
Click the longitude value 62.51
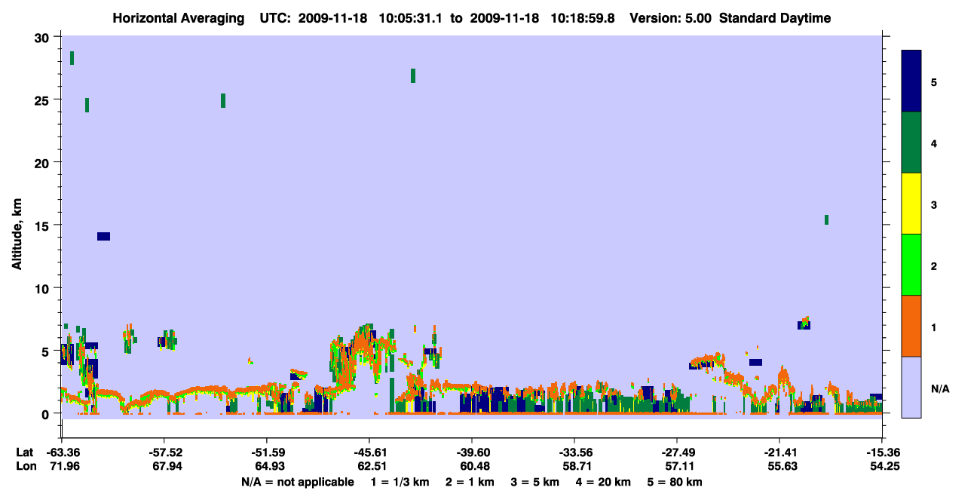pos(372,466)
